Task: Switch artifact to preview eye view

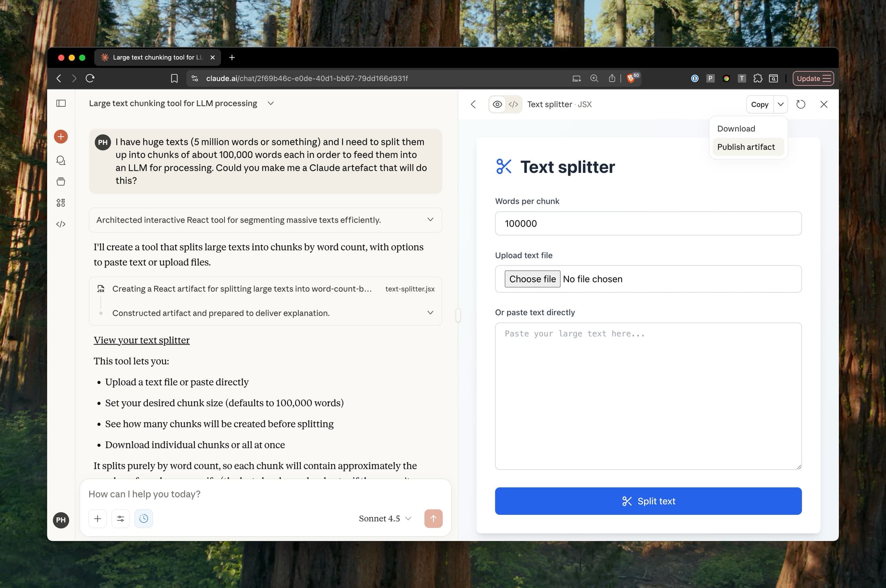Action: tap(498, 104)
